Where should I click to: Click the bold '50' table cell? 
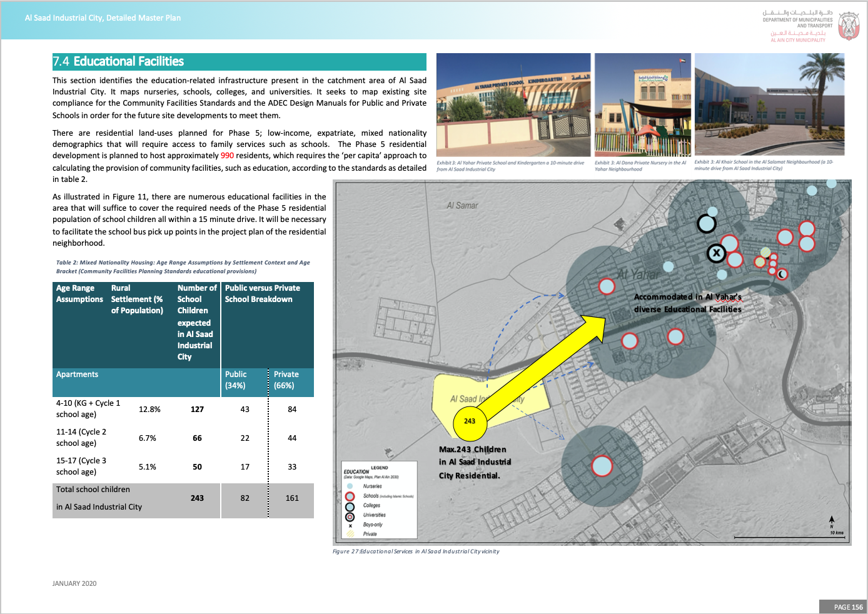coord(197,467)
